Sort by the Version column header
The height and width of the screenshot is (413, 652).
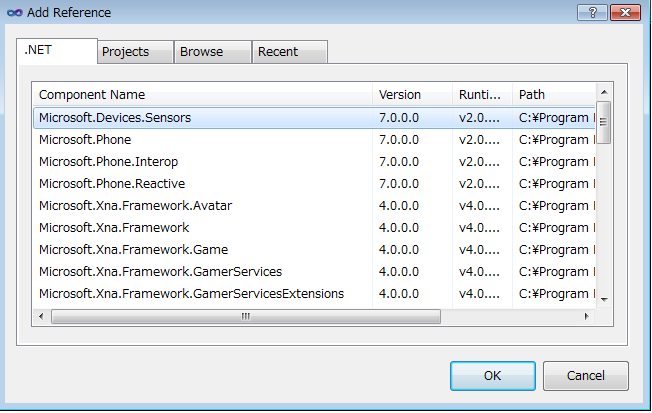tap(412, 94)
